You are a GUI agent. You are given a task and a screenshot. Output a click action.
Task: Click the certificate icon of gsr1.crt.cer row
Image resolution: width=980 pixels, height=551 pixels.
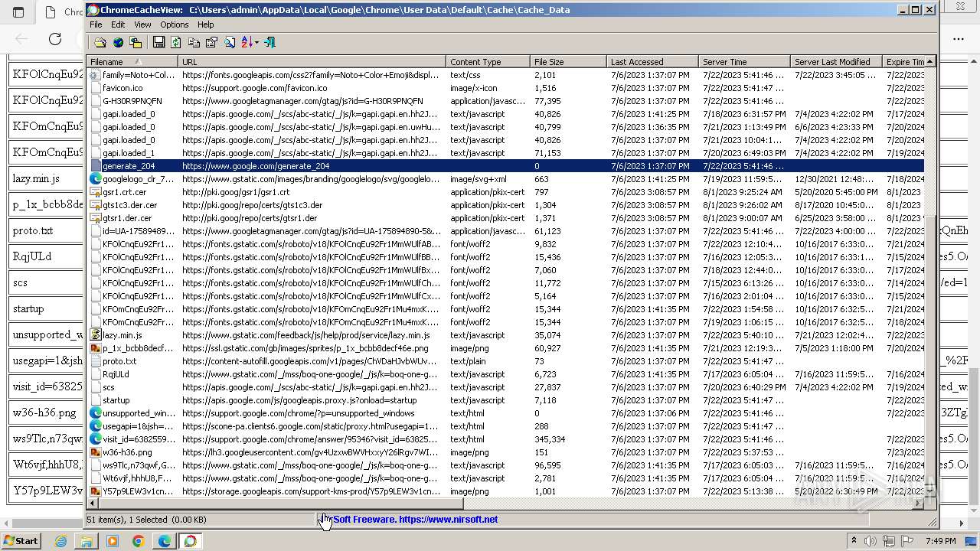(95, 192)
